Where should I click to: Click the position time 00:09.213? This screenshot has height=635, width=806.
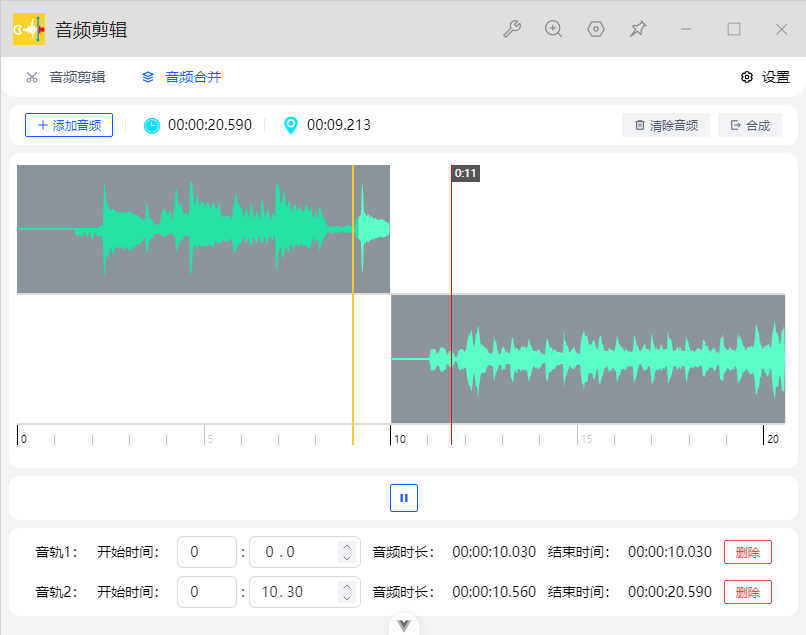[339, 125]
